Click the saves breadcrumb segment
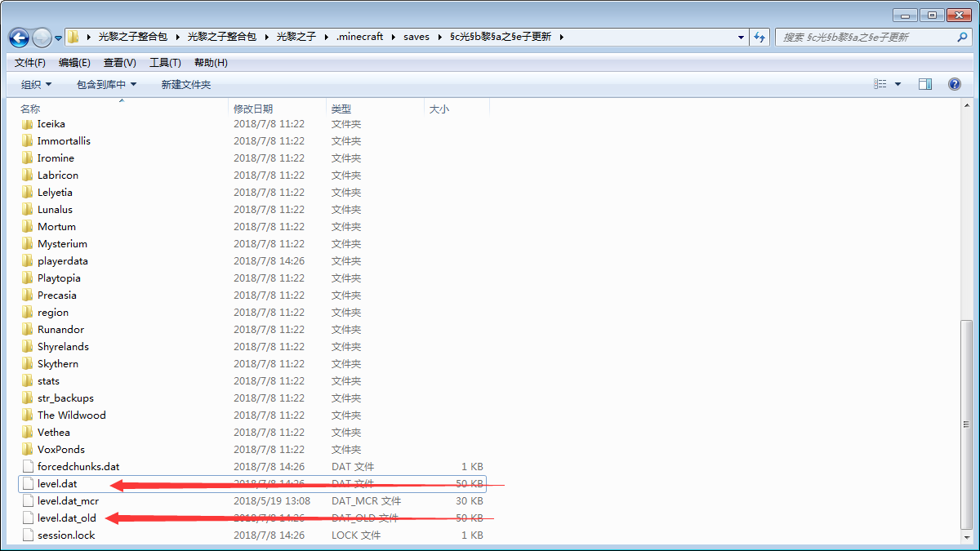Viewport: 980px width, 551px height. 416,37
